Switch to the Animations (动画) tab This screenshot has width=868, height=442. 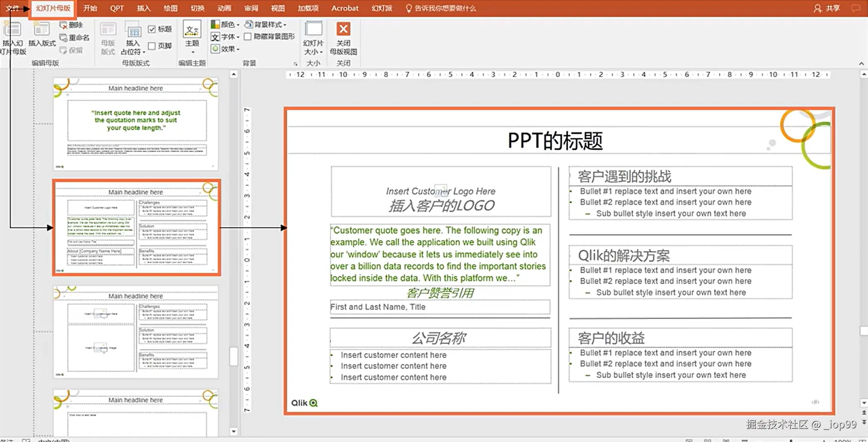[x=224, y=8]
